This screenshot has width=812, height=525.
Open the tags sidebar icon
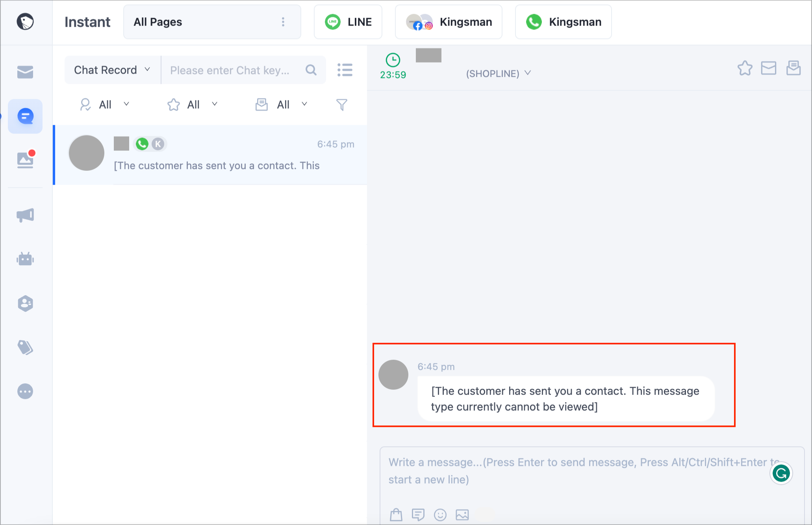pos(25,347)
